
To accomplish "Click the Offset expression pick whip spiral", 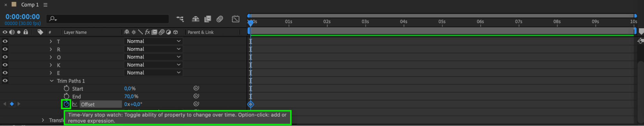I will point(196,104).
